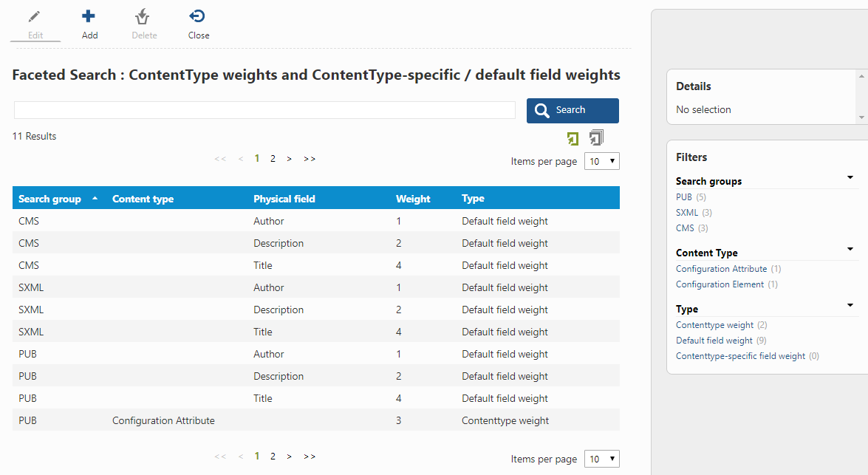
Task: Select page 1 in bottom pager
Action: (x=257, y=457)
